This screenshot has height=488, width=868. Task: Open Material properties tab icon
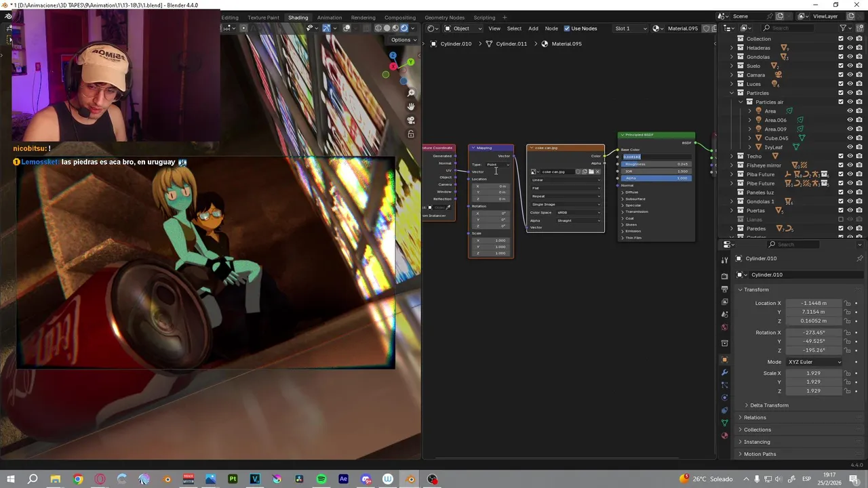click(724, 435)
